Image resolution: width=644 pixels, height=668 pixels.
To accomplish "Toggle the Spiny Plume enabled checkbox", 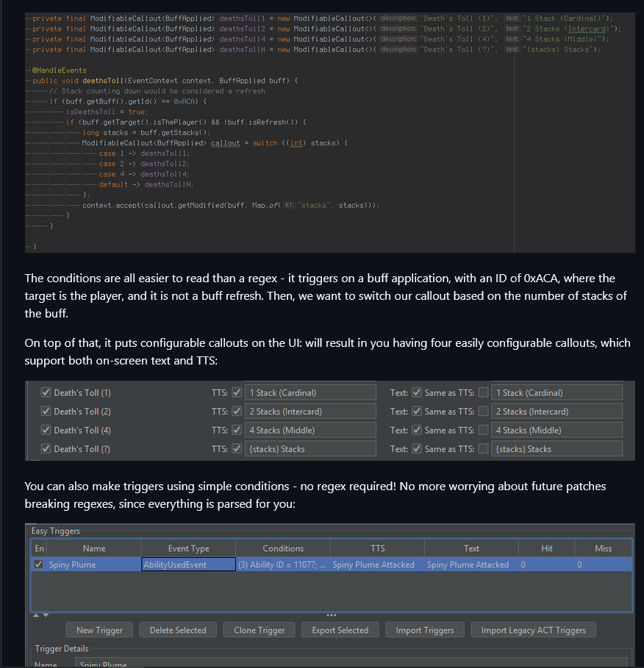I will tap(39, 564).
